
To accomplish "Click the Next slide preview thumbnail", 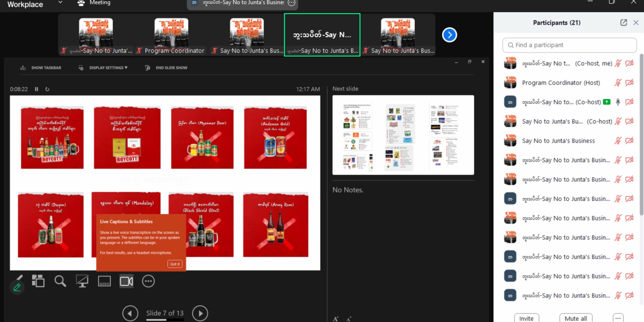I will (x=403, y=135).
